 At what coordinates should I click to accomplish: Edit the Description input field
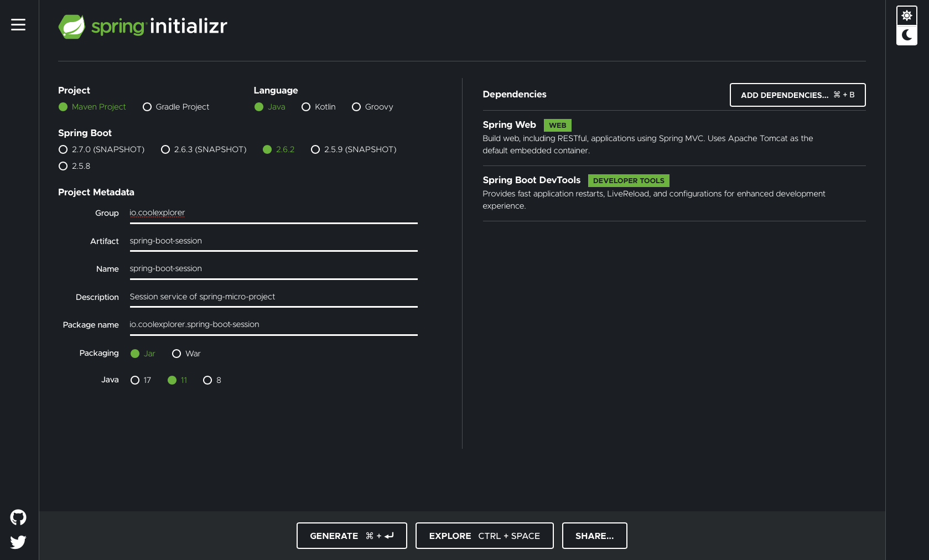tap(273, 297)
